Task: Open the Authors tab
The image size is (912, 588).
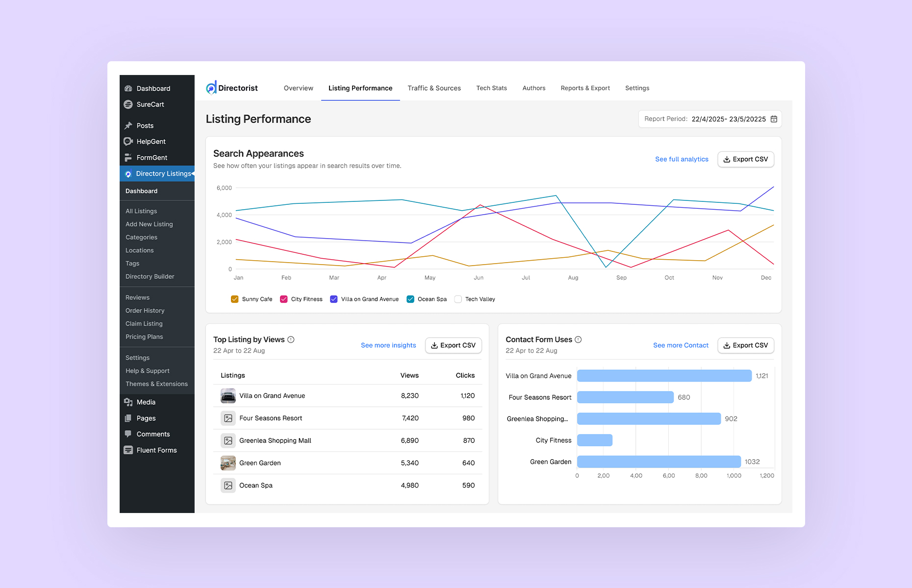Action: 534,88
